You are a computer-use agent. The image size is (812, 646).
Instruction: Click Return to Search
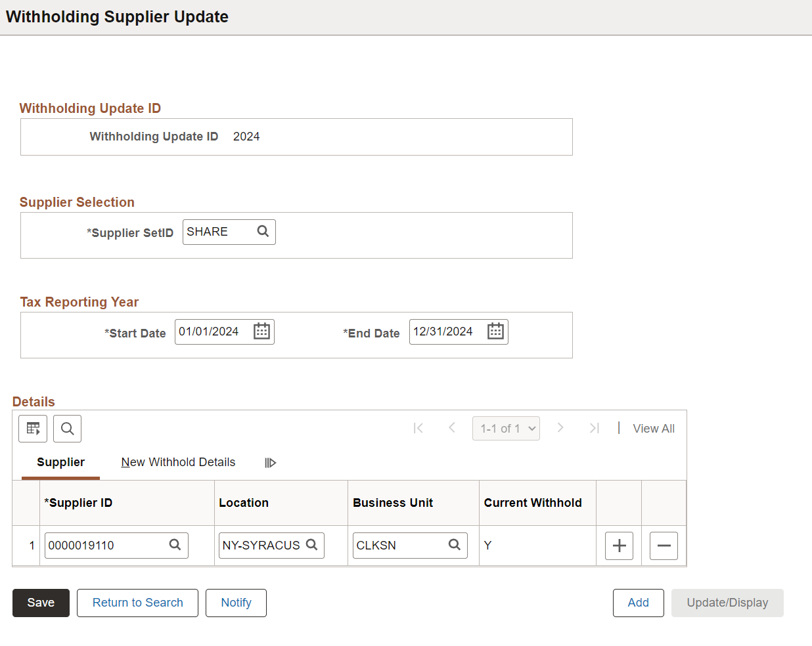(x=137, y=603)
